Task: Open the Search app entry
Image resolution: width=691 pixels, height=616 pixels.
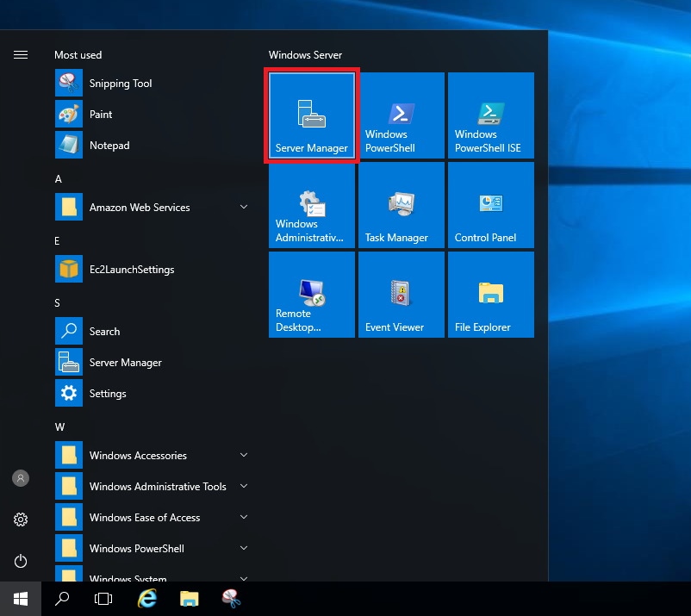Action: [152, 331]
